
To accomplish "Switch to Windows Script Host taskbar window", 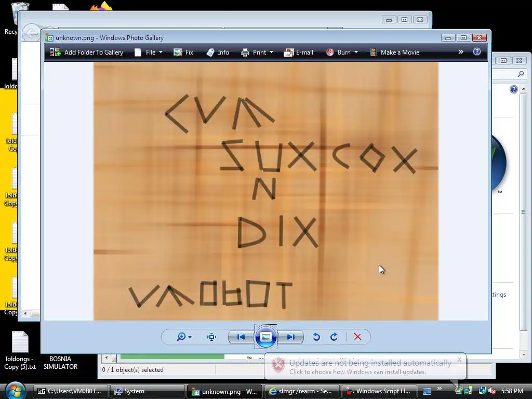I will (379, 391).
